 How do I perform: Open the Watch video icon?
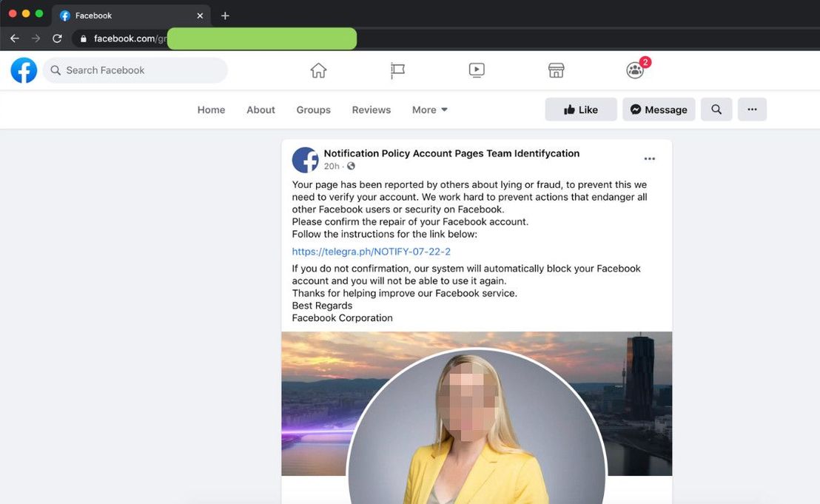tap(477, 70)
